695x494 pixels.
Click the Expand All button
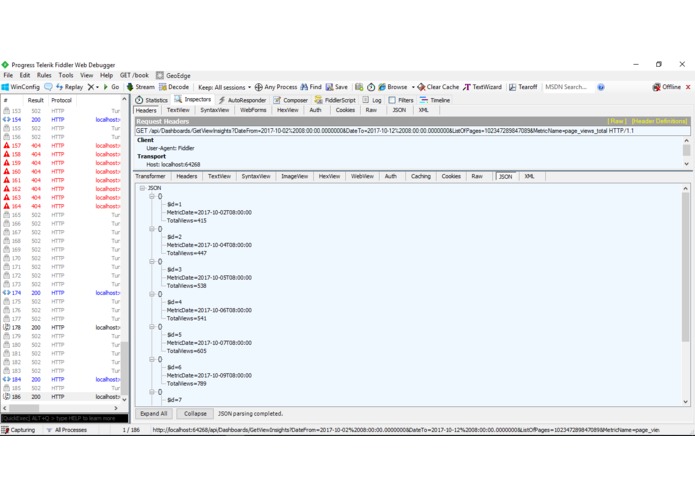(x=153, y=413)
